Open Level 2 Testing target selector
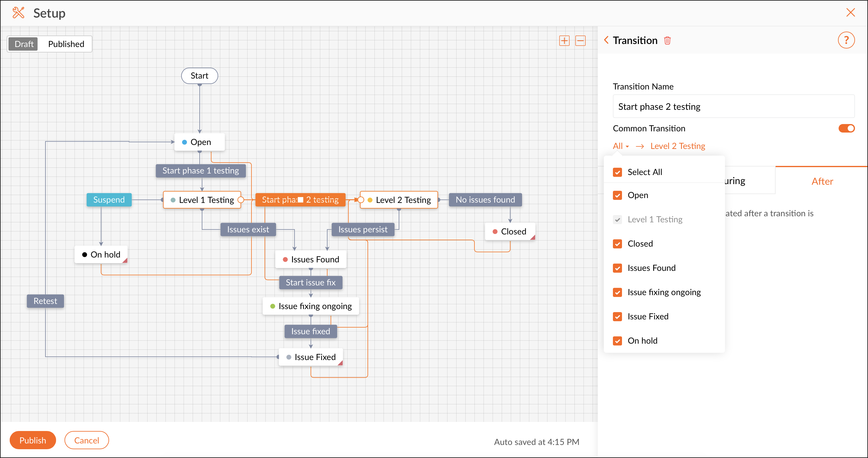Viewport: 868px width, 458px height. (x=677, y=146)
